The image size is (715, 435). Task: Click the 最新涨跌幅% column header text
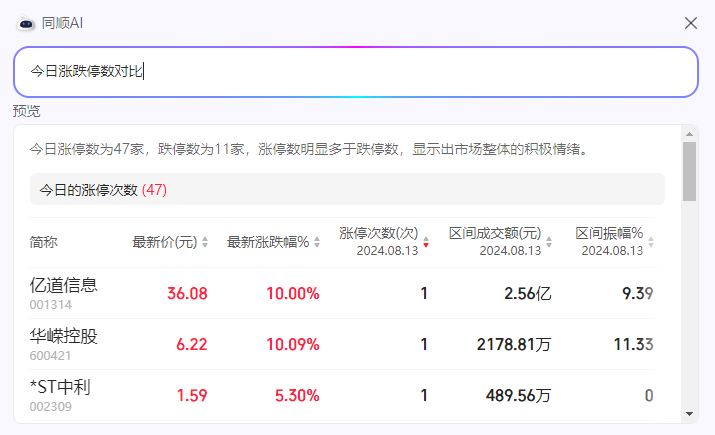coord(268,242)
